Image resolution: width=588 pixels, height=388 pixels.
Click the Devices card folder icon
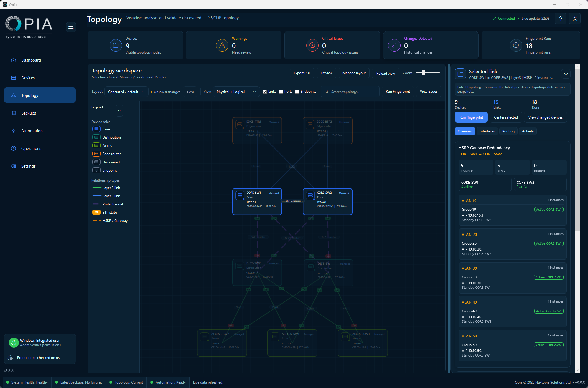(116, 45)
